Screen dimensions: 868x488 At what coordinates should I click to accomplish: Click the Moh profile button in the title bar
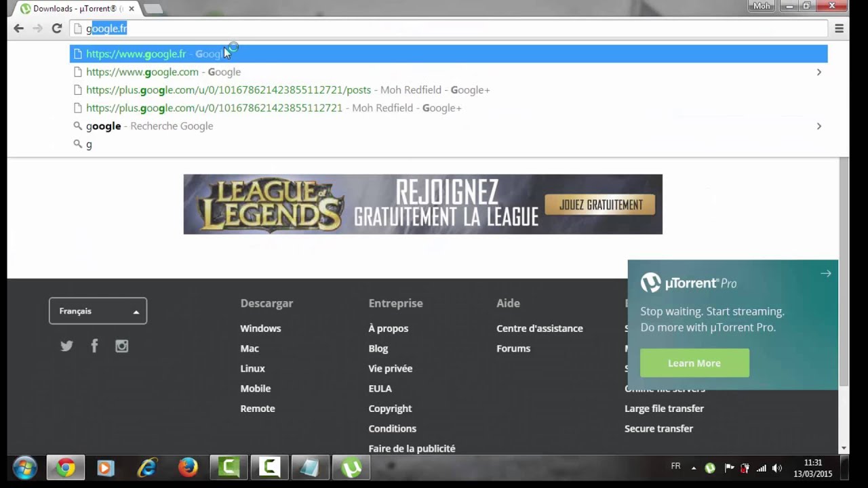[x=762, y=6]
